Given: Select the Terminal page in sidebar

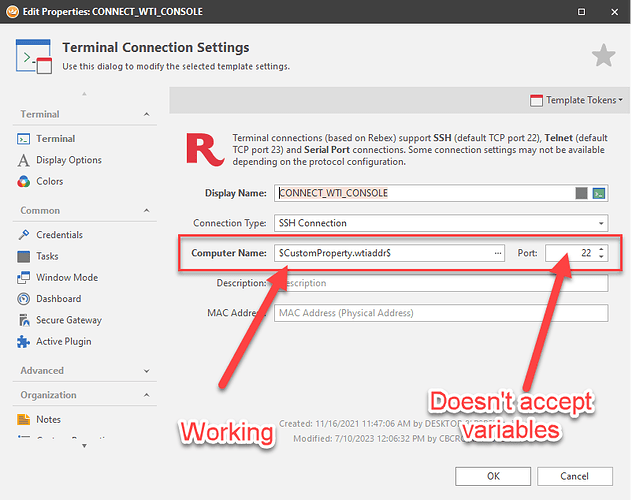Looking at the screenshot, I should (55, 139).
